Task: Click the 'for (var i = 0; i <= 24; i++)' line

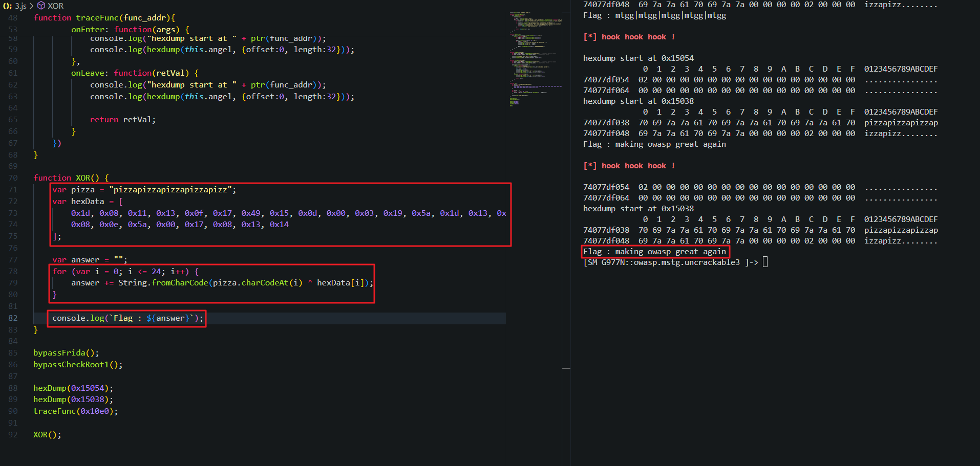Action: 125,272
